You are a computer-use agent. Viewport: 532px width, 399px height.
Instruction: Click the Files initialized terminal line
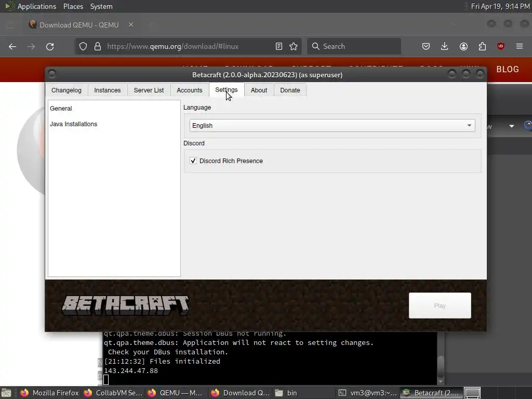coord(162,362)
